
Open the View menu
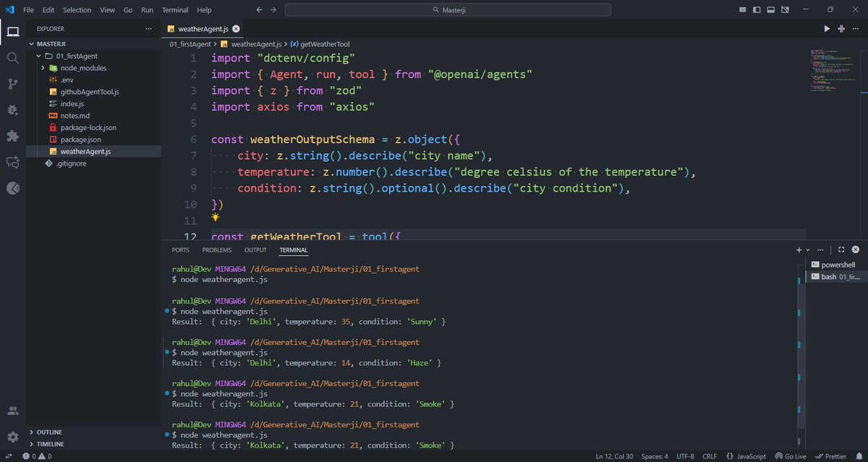coord(107,10)
